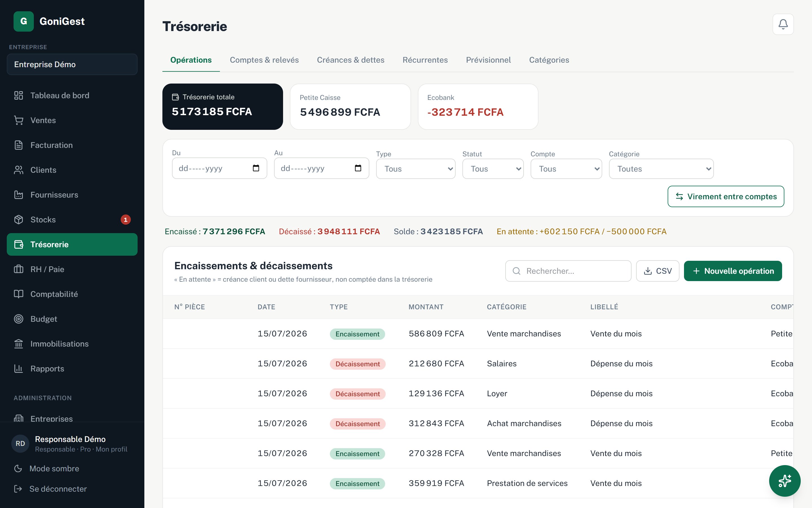Click the Stocks box icon
Viewport: 812px width, 508px height.
[x=18, y=220]
